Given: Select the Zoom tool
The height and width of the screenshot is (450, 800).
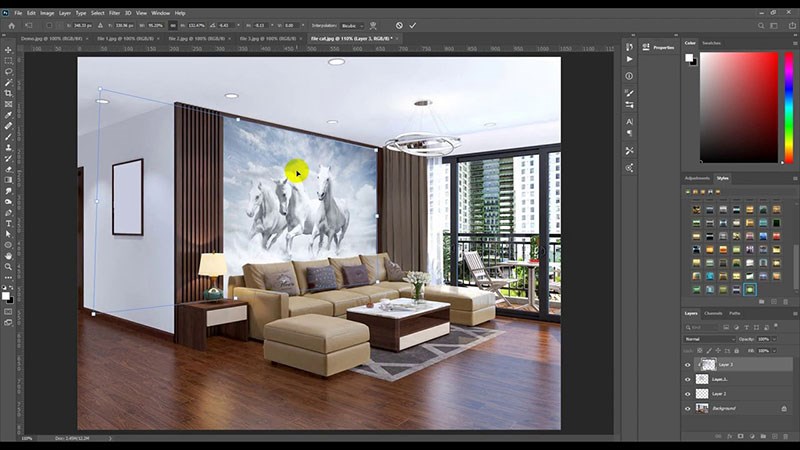Looking at the screenshot, I should (8, 266).
